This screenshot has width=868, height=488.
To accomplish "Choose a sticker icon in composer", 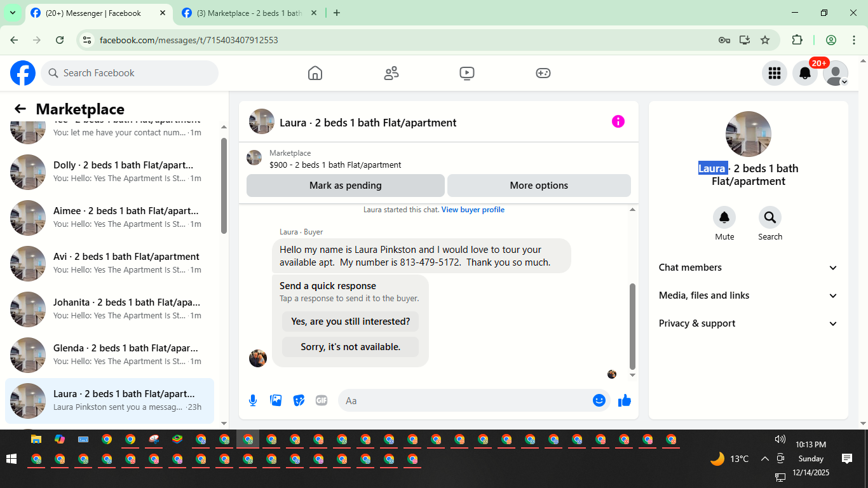I will (x=299, y=400).
